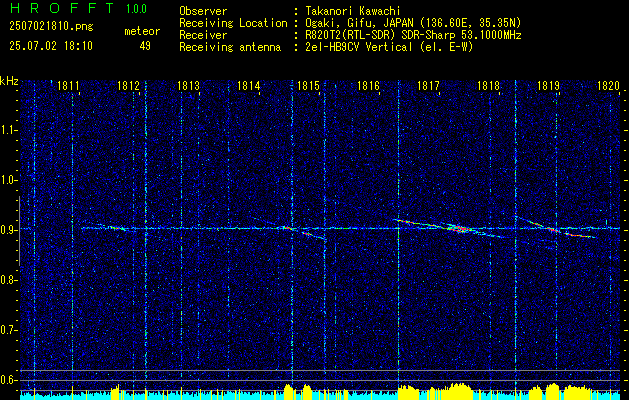The width and height of the screenshot is (629, 400).
Task: Select version number 1.0.0
Action: [136, 9]
